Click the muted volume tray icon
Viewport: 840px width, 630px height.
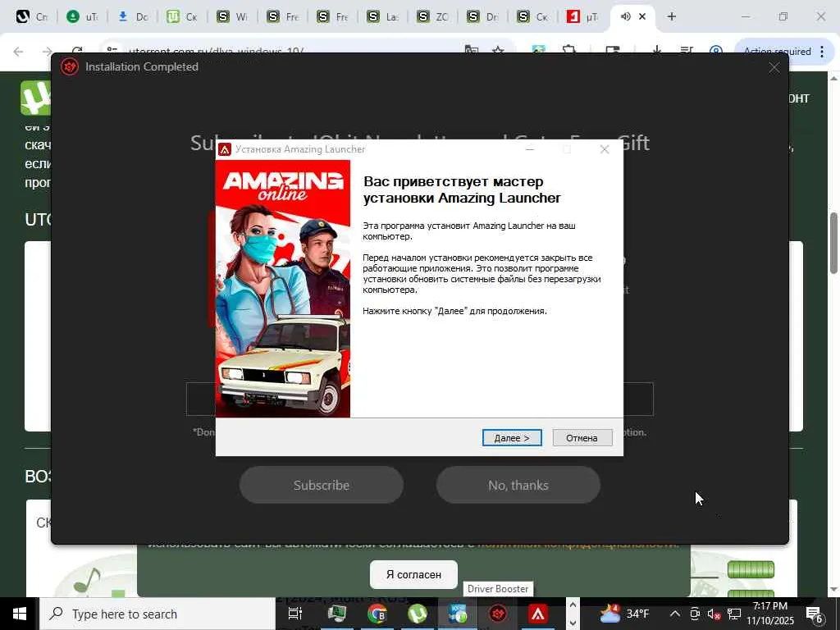(x=714, y=614)
